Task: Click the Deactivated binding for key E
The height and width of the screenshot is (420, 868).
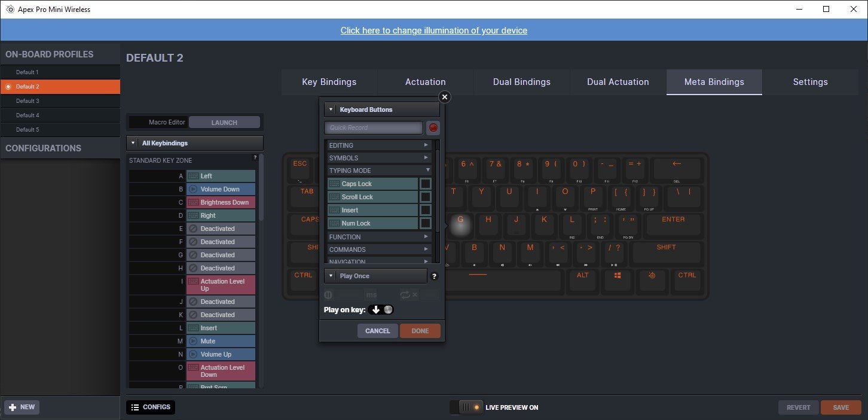Action: pos(221,229)
